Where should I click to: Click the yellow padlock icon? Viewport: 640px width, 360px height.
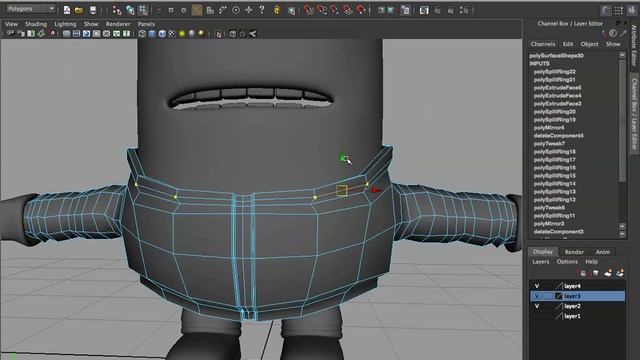pos(277,10)
